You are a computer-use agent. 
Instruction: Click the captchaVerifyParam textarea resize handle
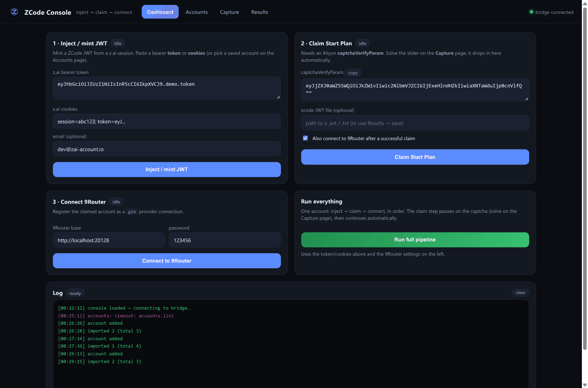click(x=527, y=99)
